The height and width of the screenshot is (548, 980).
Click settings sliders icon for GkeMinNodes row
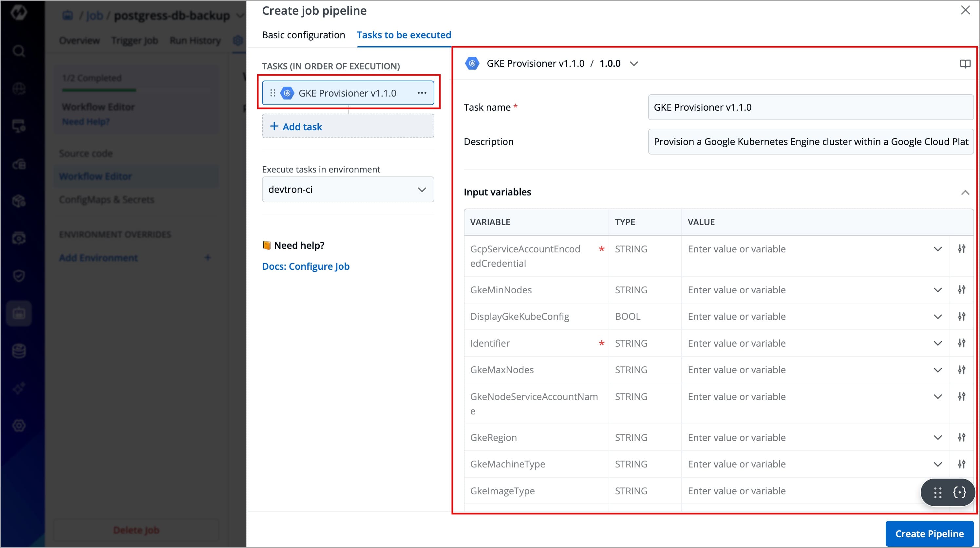(961, 290)
